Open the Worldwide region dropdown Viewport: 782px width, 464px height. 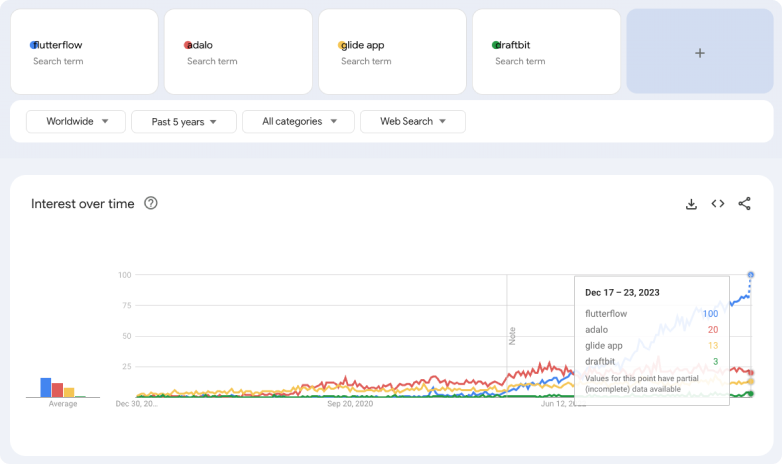tap(76, 121)
